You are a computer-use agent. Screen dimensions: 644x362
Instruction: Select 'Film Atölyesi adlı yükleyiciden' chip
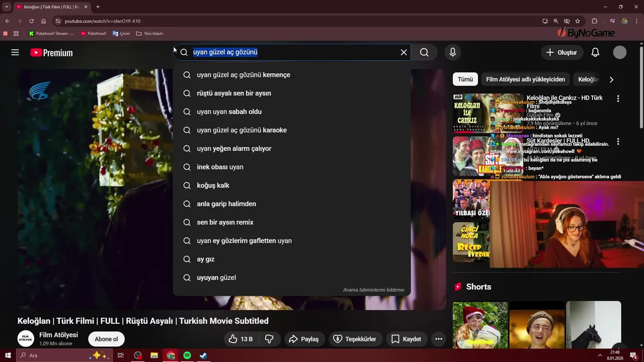pyautogui.click(x=525, y=79)
